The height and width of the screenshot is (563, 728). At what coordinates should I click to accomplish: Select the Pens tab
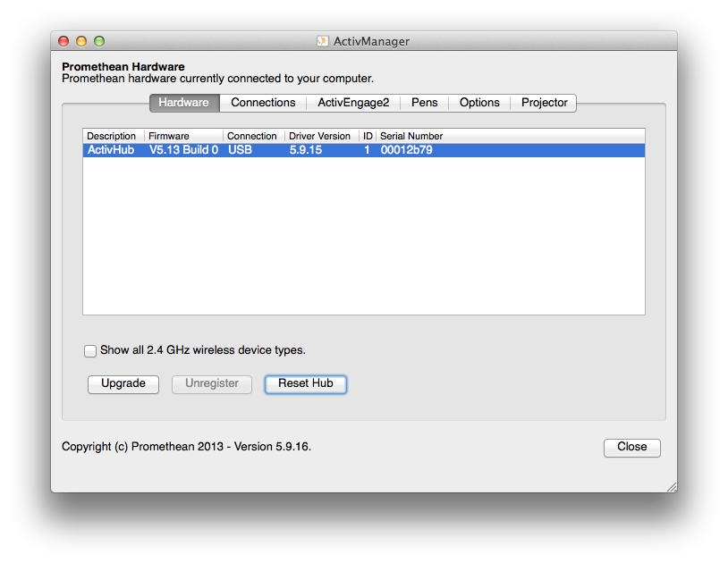pos(424,103)
